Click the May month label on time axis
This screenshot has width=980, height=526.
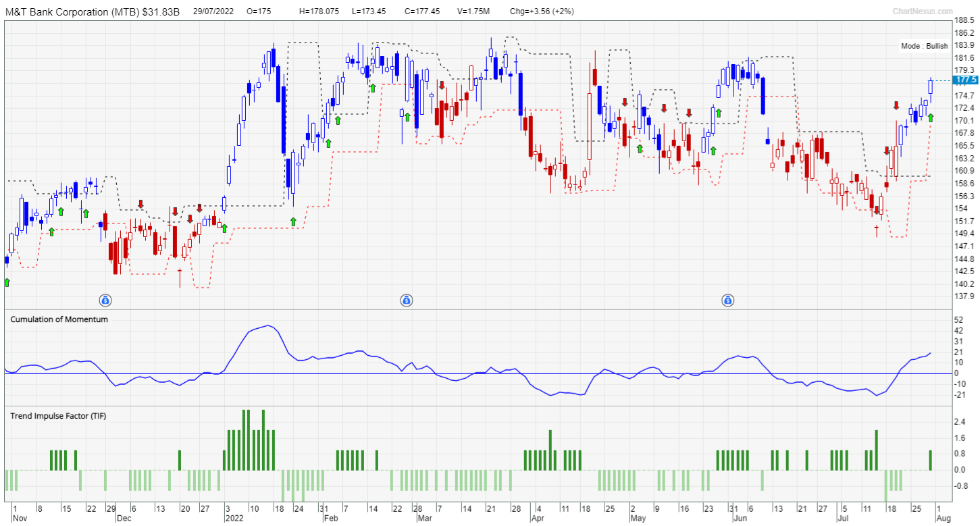click(x=638, y=519)
